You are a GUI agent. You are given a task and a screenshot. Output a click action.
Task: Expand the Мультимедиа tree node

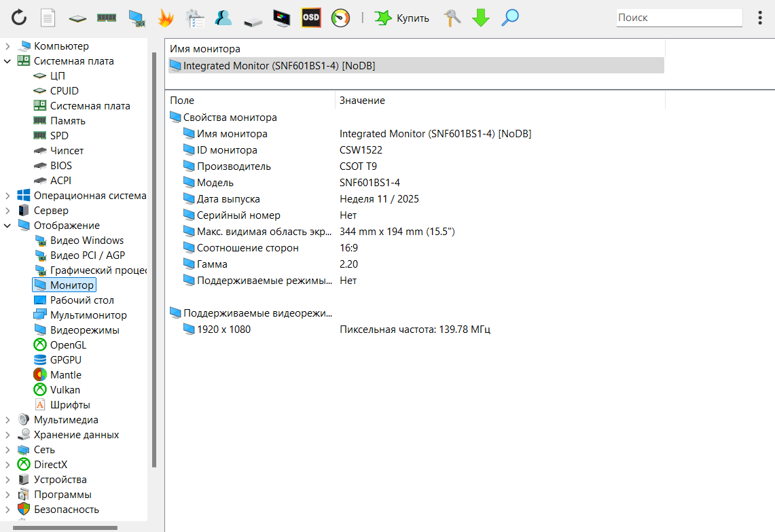click(7, 420)
